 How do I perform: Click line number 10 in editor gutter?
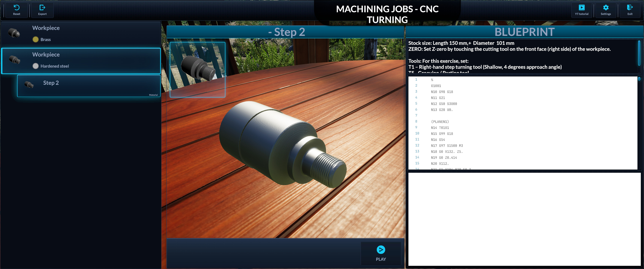(417, 133)
